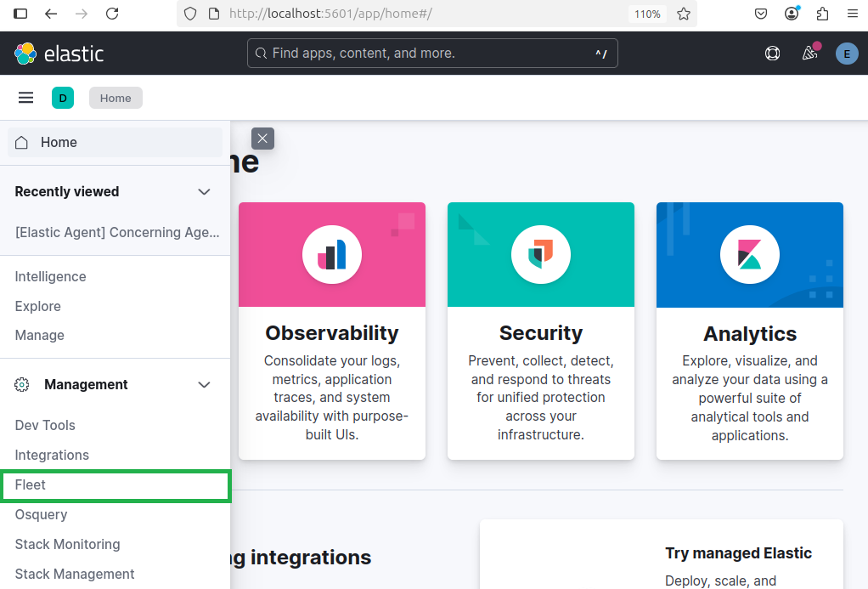Reload the page with refresh icon
Screen dimensions: 868x589
pyautogui.click(x=112, y=14)
